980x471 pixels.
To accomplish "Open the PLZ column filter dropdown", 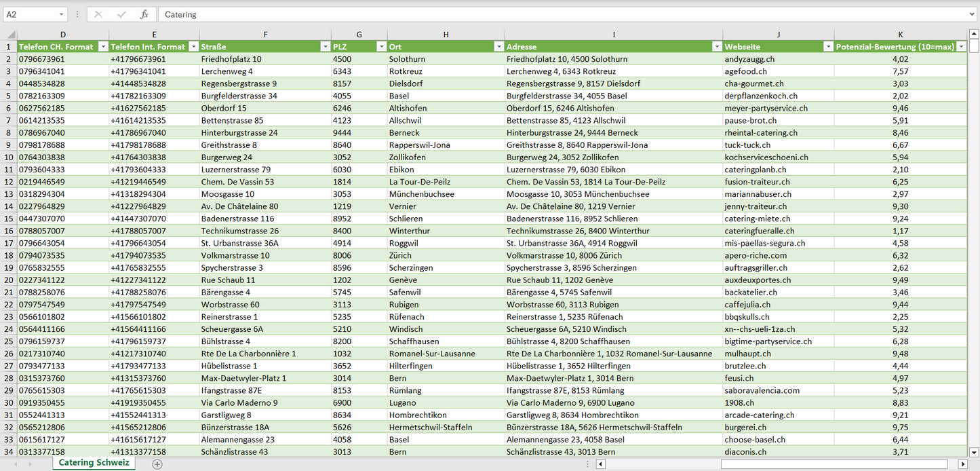I will 380,47.
